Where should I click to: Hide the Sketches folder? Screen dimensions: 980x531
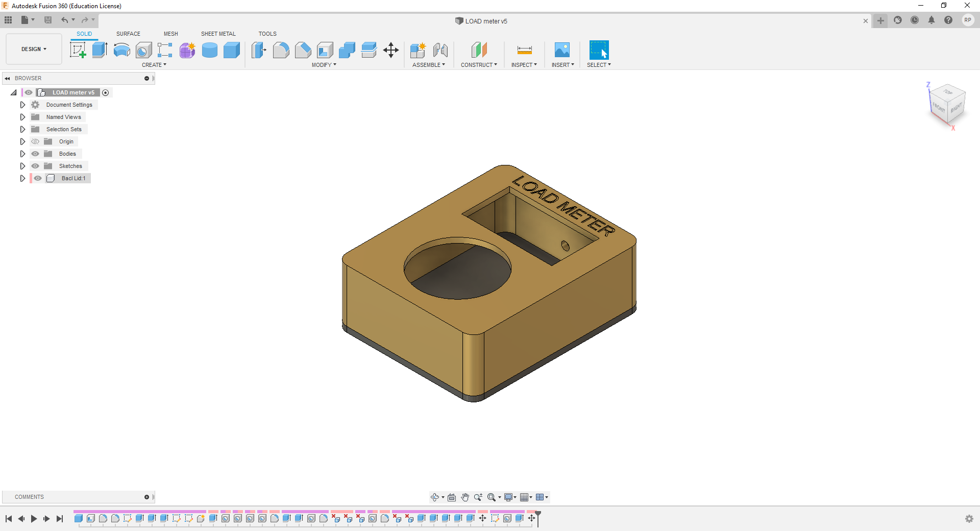point(35,166)
